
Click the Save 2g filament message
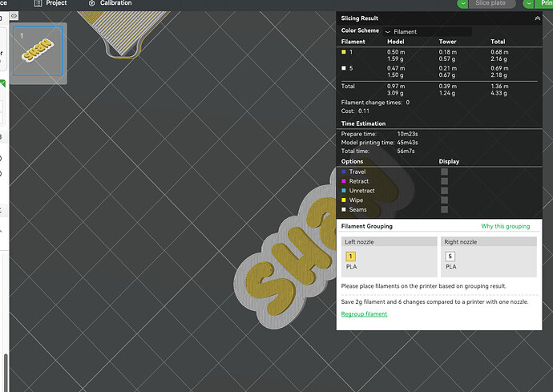click(434, 302)
